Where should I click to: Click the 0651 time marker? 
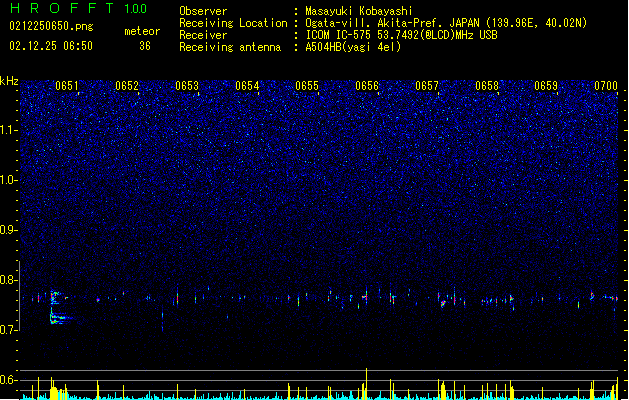tap(67, 86)
